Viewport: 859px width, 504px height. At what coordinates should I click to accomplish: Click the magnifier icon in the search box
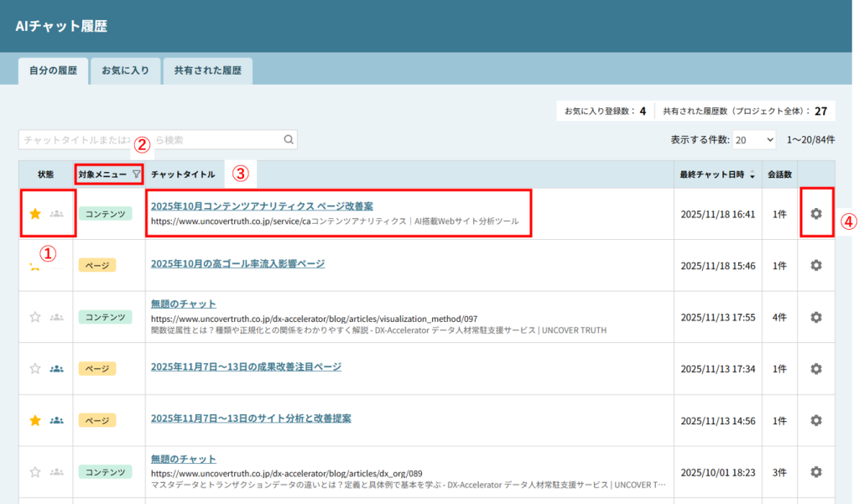(289, 140)
